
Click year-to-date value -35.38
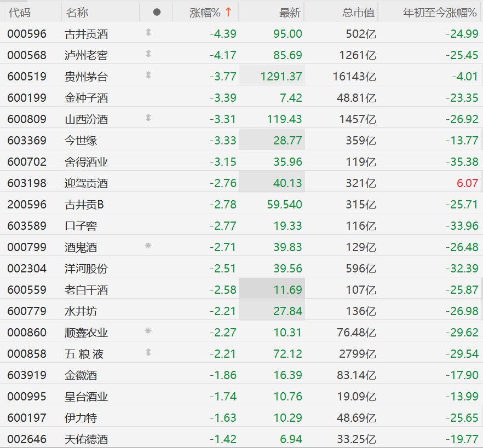[462, 162]
